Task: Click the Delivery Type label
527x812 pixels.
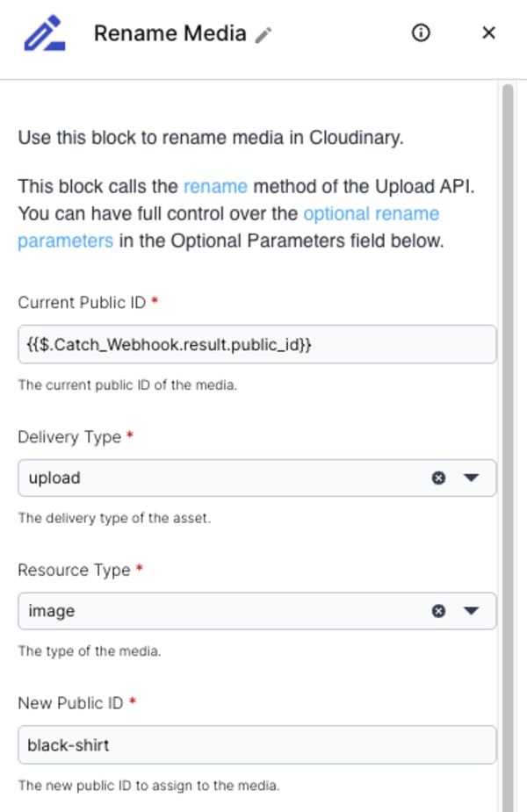Action: coord(69,437)
